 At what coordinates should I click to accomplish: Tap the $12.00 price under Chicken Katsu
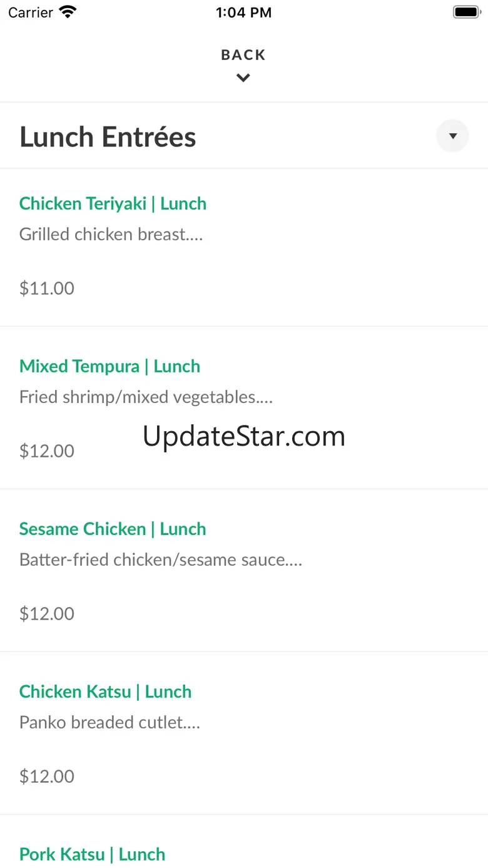(x=47, y=776)
